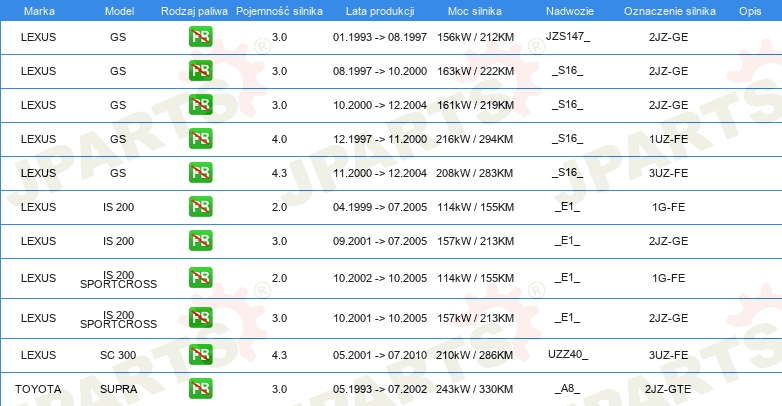Click the Model column header
Viewport: 782px width, 406px height.
[119, 11]
